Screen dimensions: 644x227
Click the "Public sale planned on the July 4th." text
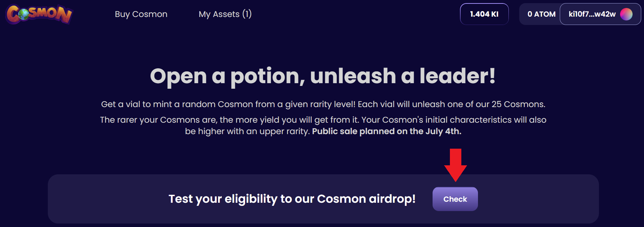(386, 131)
